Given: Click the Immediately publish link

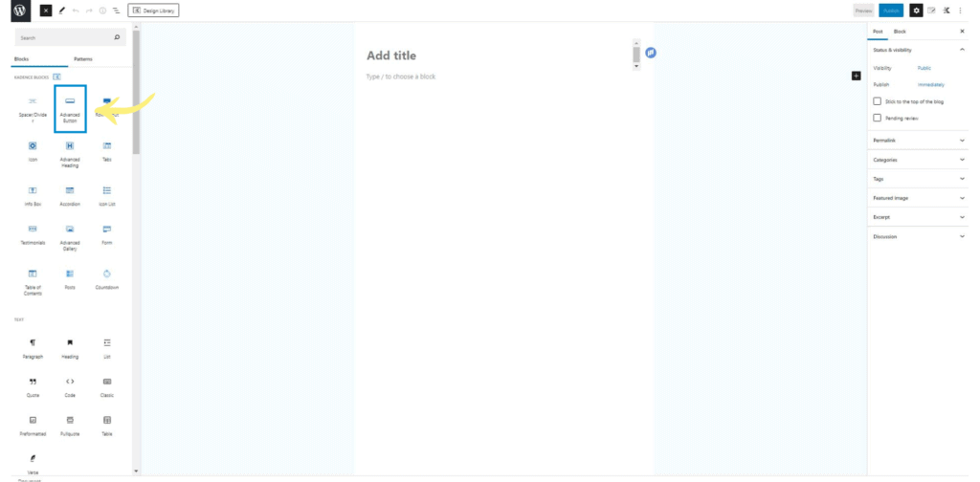Looking at the screenshot, I should 930,84.
